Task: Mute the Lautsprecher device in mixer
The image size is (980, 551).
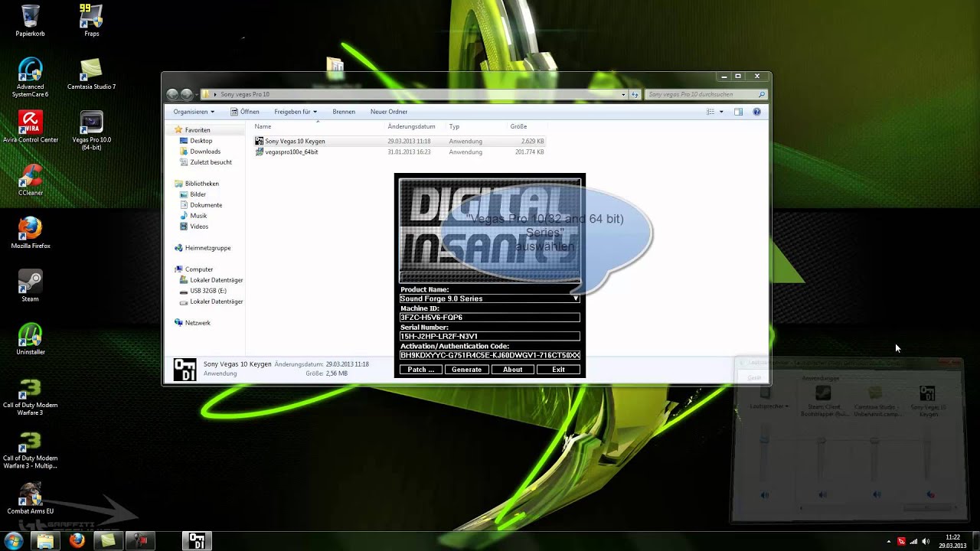Action: [x=764, y=495]
